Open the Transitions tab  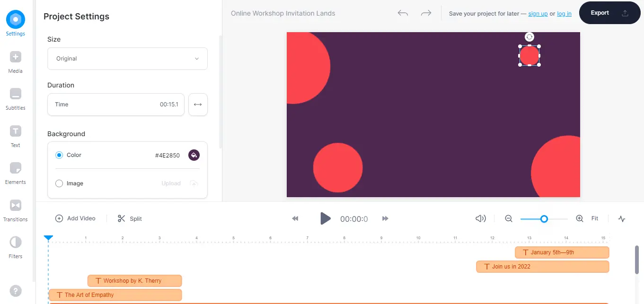16,210
